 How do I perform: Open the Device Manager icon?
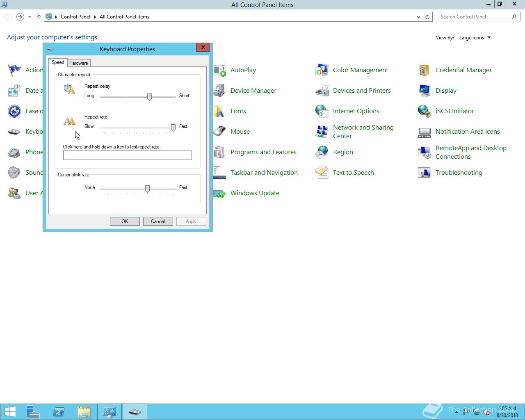coord(219,91)
